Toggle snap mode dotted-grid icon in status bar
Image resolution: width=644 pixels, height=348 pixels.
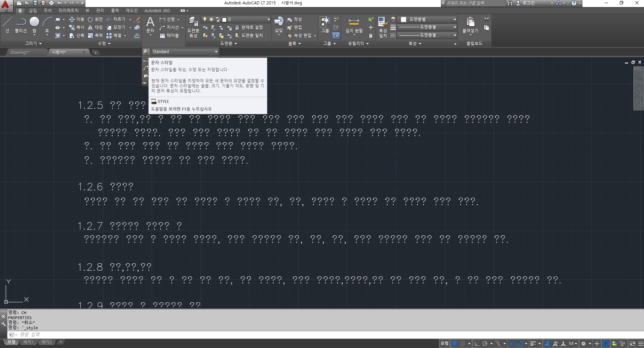point(463,344)
